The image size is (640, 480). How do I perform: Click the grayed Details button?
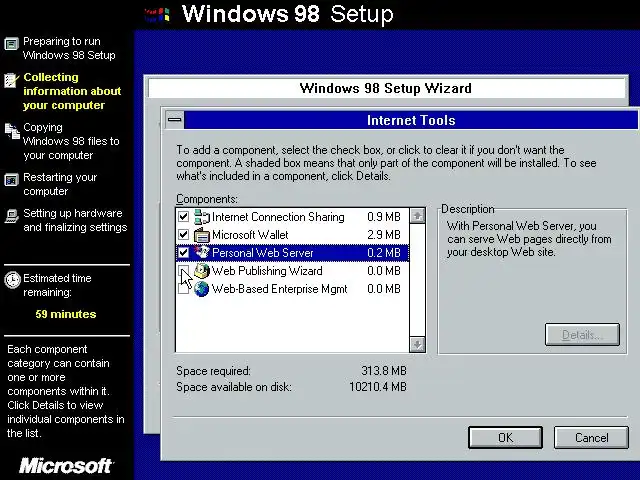(582, 335)
